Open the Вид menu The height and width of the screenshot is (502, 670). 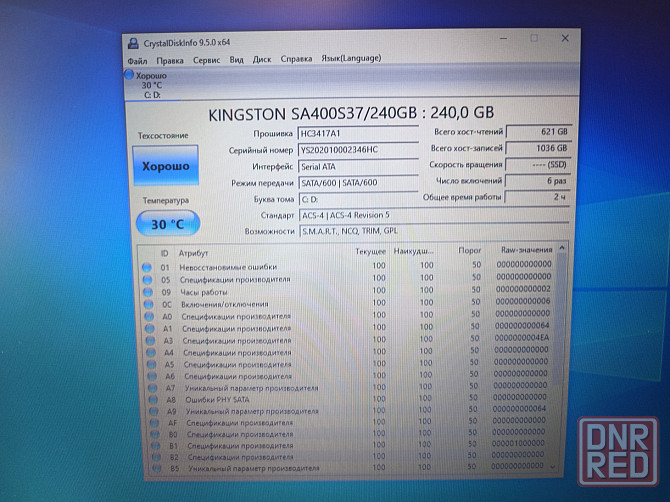click(236, 60)
